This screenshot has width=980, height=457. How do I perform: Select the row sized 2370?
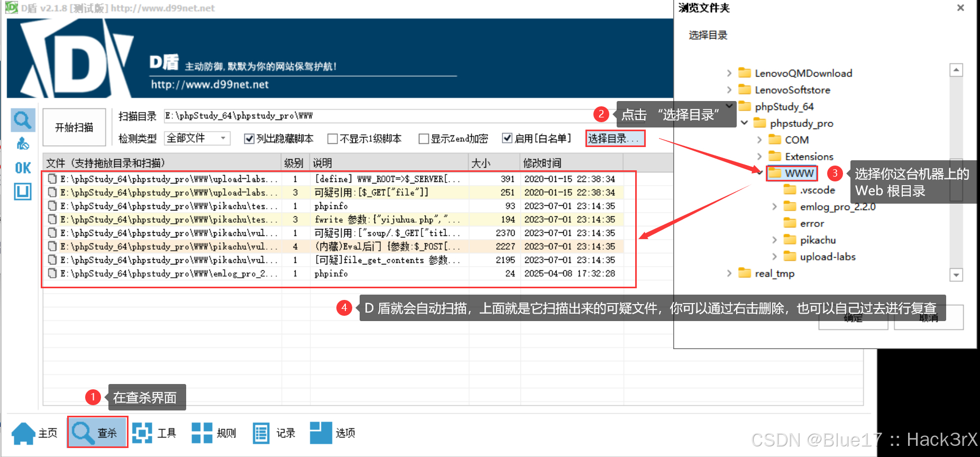(333, 233)
